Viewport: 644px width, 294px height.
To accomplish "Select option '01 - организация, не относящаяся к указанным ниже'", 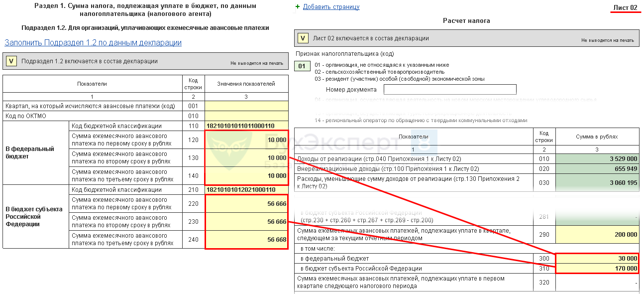I will tap(382, 65).
